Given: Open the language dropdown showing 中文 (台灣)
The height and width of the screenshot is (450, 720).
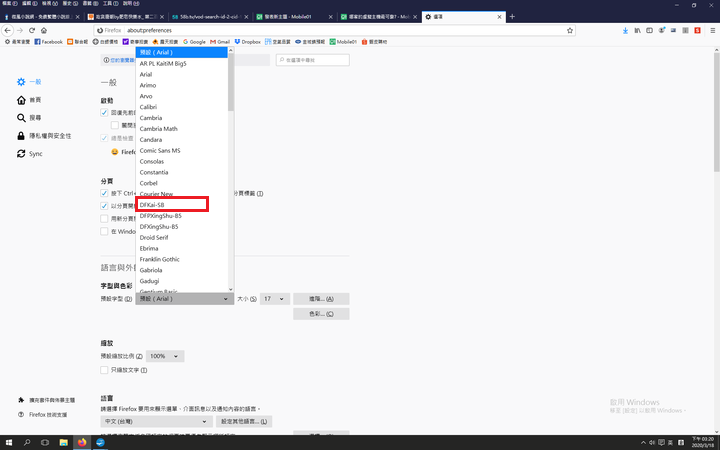Looking at the screenshot, I should pos(156,422).
